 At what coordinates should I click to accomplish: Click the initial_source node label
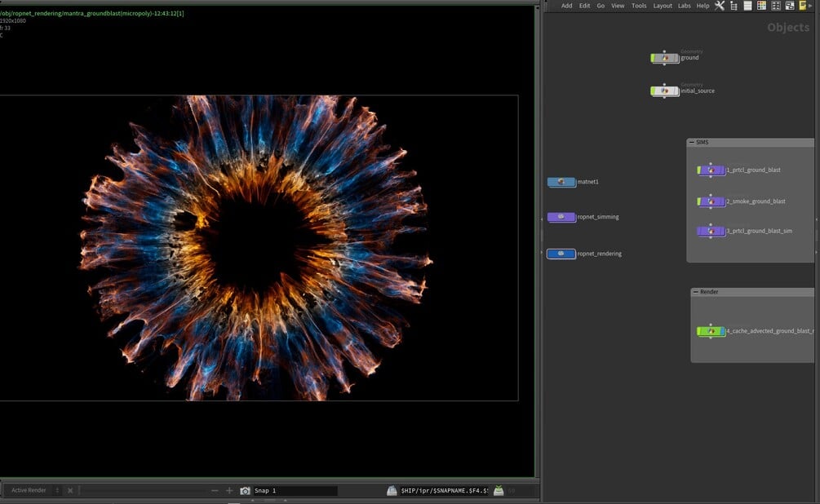point(698,91)
